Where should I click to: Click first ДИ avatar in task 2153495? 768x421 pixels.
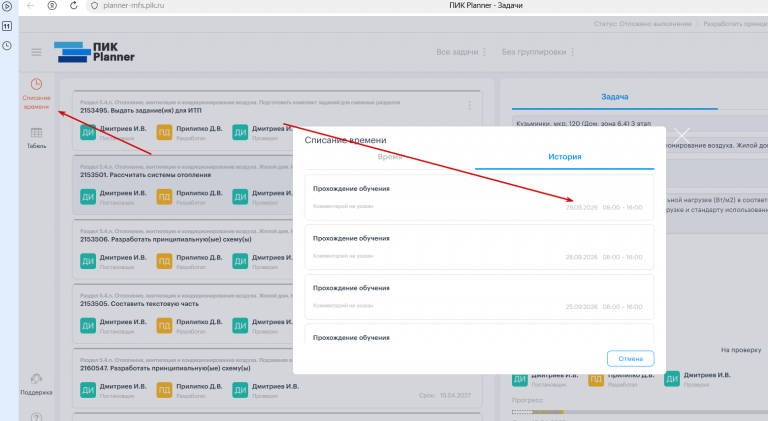(88, 132)
